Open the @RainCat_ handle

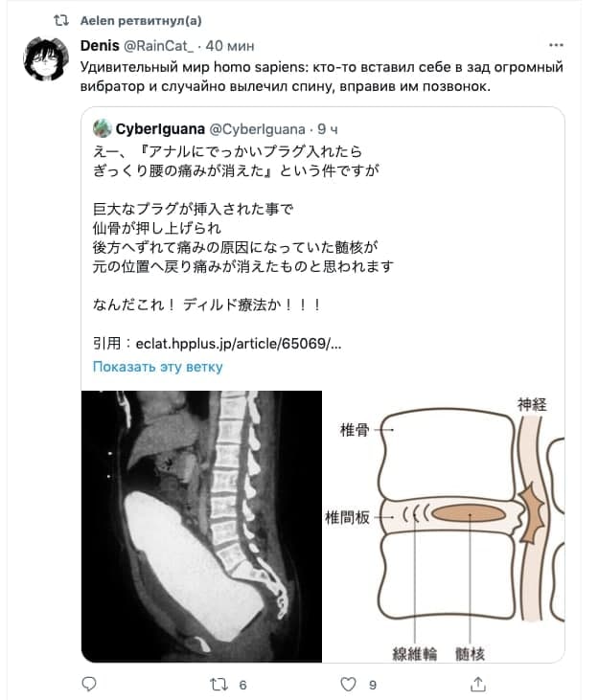pyautogui.click(x=159, y=46)
